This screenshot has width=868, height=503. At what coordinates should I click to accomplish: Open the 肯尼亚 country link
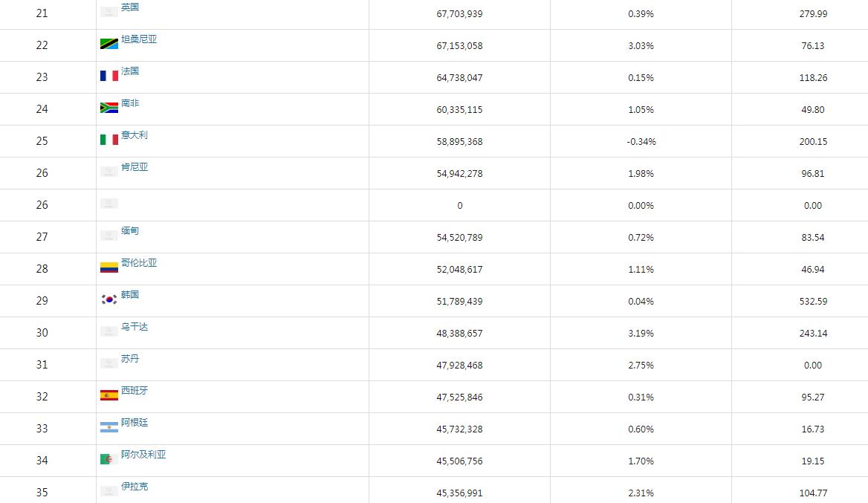pyautogui.click(x=135, y=167)
